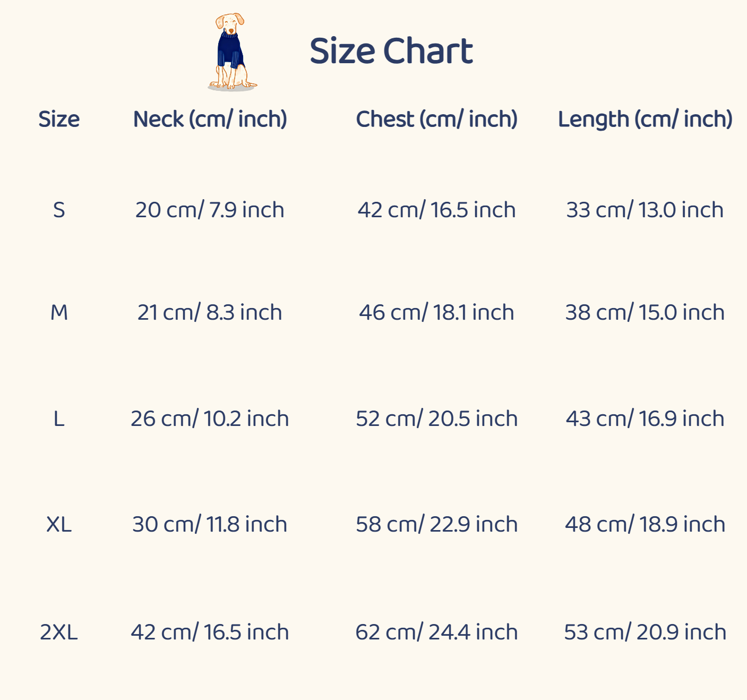This screenshot has height=700, width=747.
Task: Click the 43 cm/ 16.9 inch length value
Action: point(645,419)
